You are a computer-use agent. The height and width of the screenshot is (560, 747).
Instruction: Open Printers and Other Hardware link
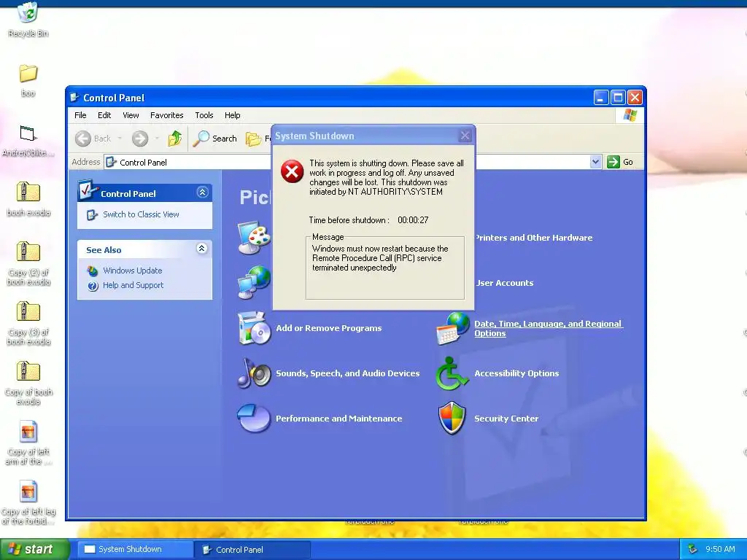(x=533, y=238)
